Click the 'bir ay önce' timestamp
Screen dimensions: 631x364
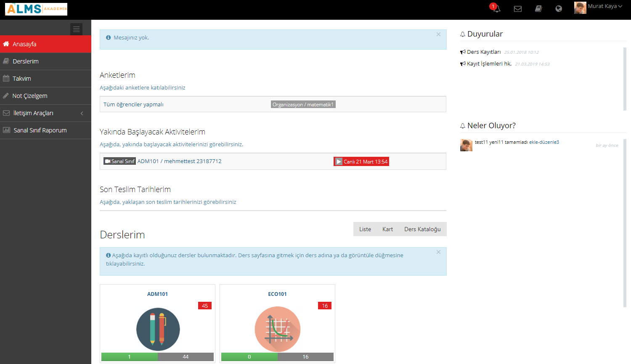point(607,145)
